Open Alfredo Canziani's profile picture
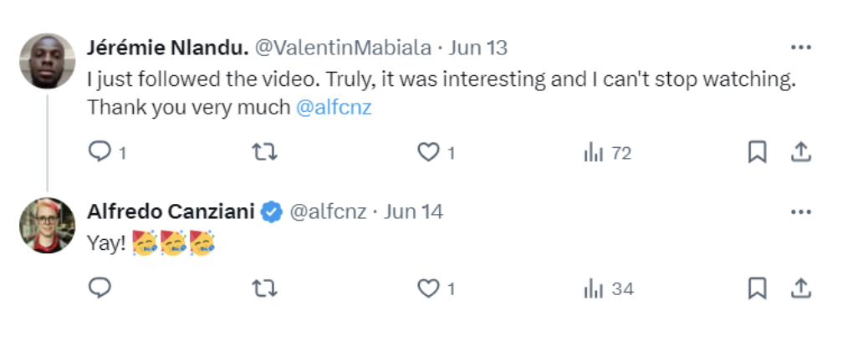The image size is (868, 341). point(47,226)
